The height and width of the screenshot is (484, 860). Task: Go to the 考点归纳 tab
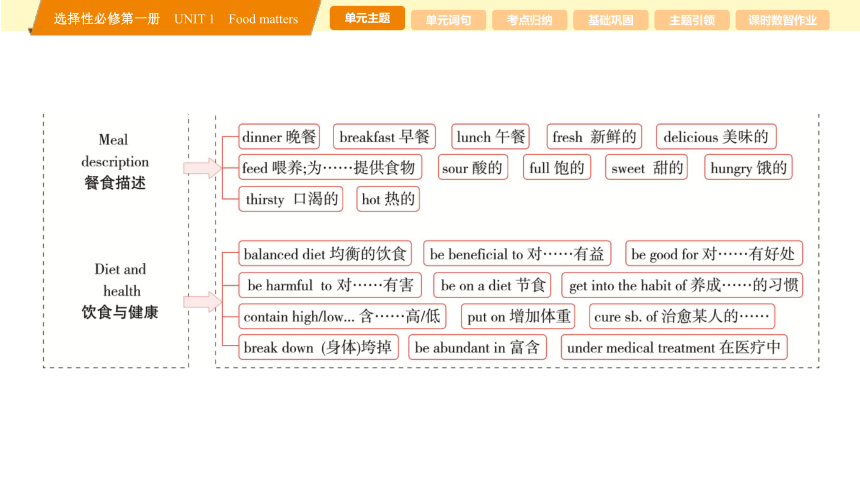[529, 20]
